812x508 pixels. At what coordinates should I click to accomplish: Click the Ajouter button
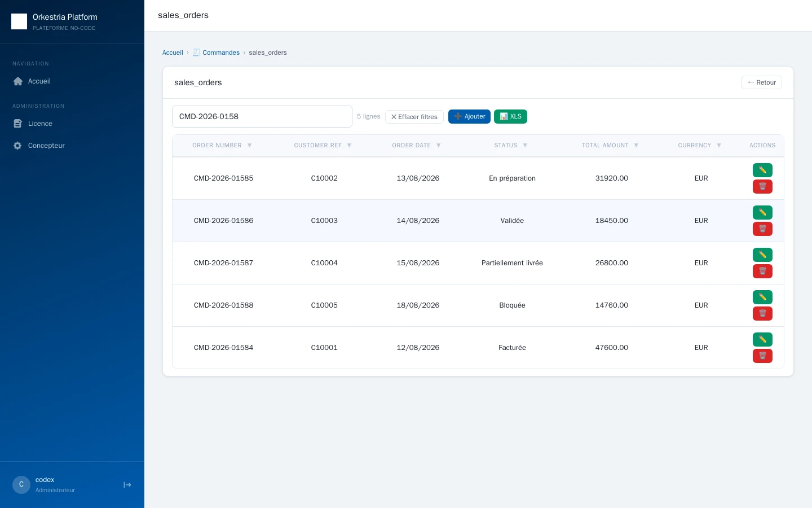click(469, 116)
